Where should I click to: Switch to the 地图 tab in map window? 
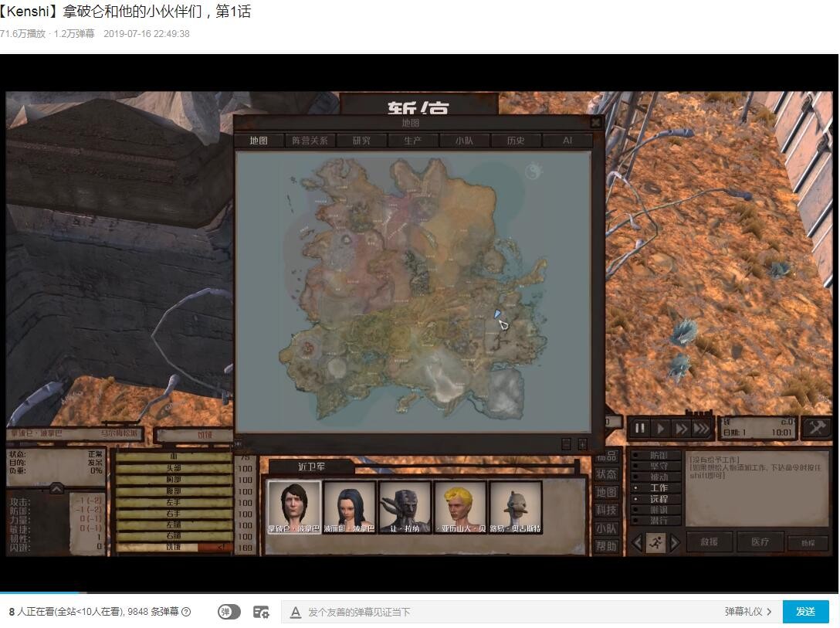tap(258, 141)
